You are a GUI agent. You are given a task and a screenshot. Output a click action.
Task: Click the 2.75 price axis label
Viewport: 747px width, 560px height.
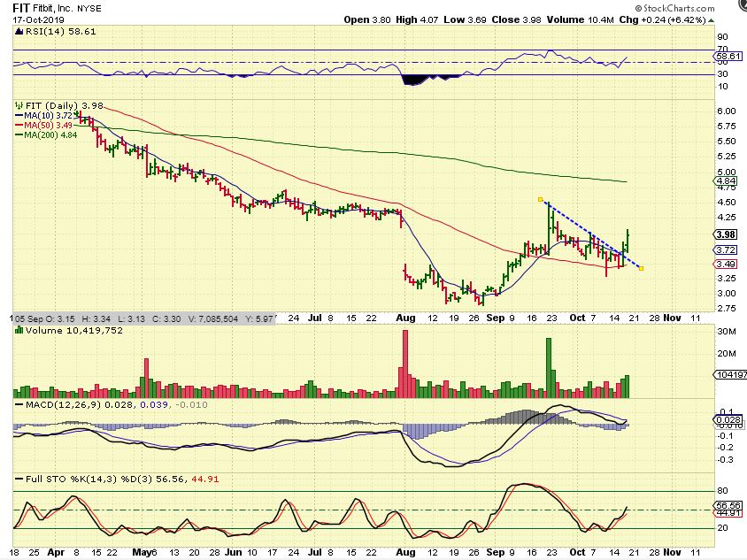click(x=726, y=309)
